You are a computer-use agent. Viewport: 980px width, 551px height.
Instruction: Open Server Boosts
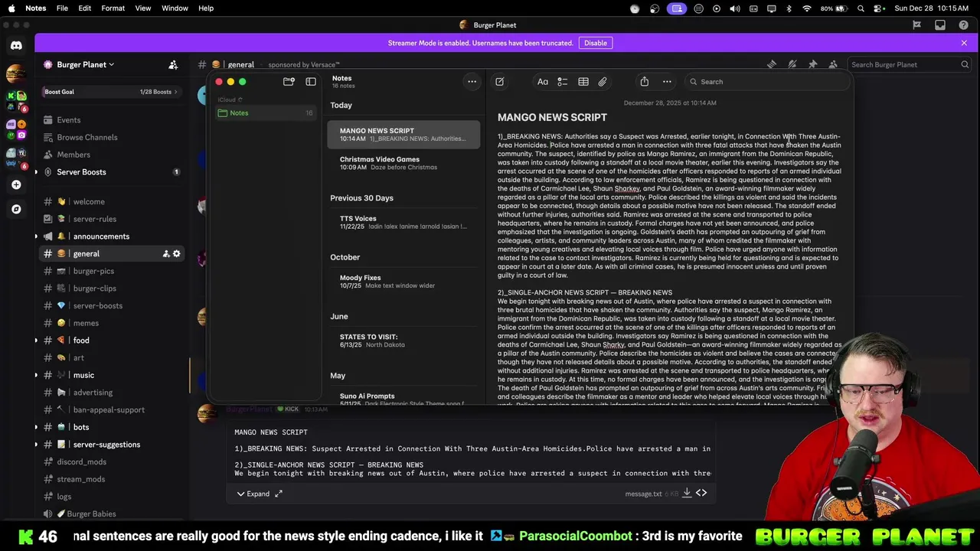(x=112, y=172)
